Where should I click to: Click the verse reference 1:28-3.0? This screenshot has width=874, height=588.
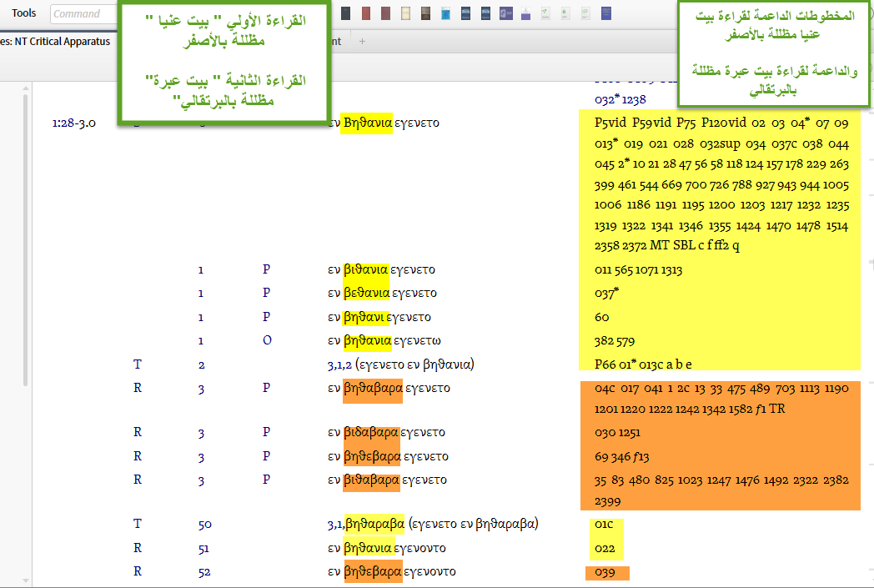[74, 123]
